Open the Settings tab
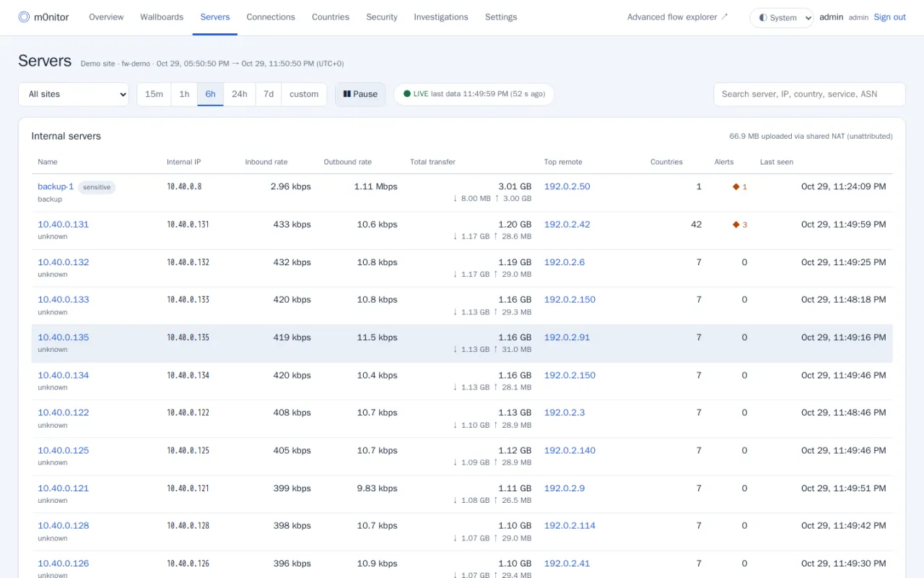Screen dimensions: 924x578 click(501, 17)
